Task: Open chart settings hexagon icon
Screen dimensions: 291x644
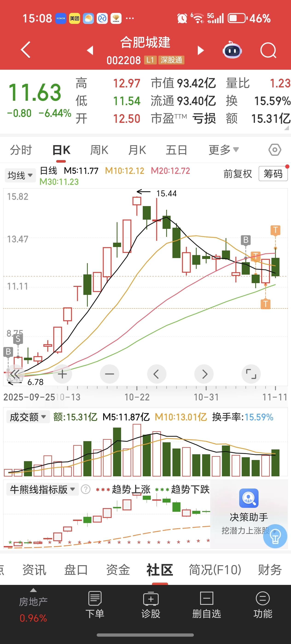Action: (x=275, y=150)
